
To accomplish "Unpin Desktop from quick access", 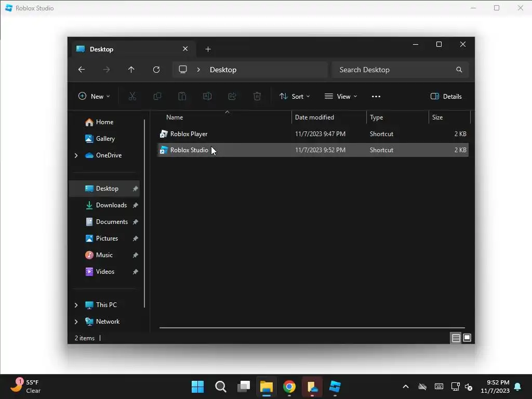I will tap(136, 189).
